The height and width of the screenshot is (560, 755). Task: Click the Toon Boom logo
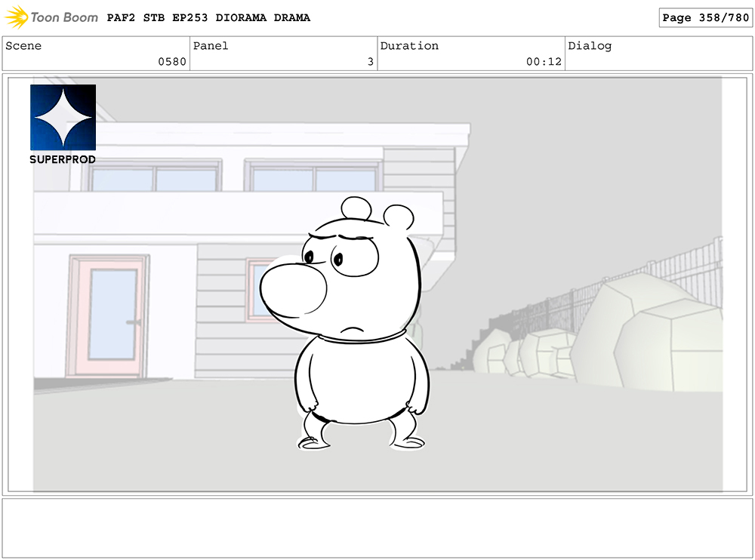51,17
